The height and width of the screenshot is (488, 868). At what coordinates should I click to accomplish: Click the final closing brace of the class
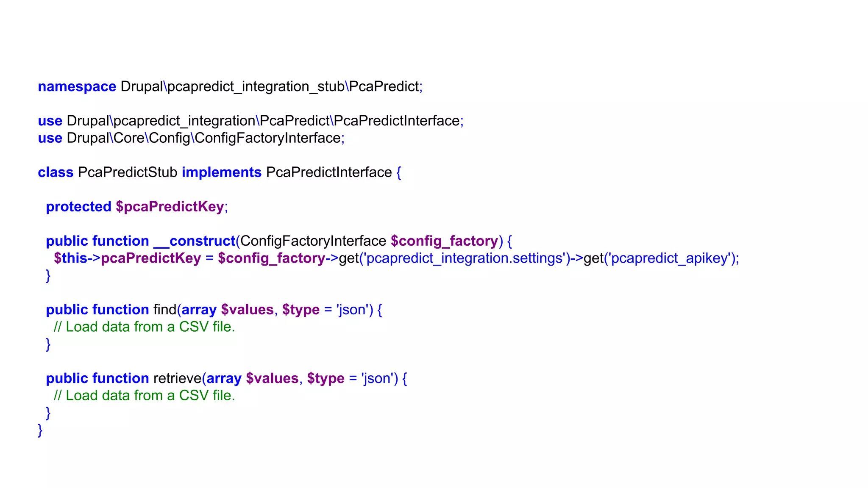(x=40, y=430)
